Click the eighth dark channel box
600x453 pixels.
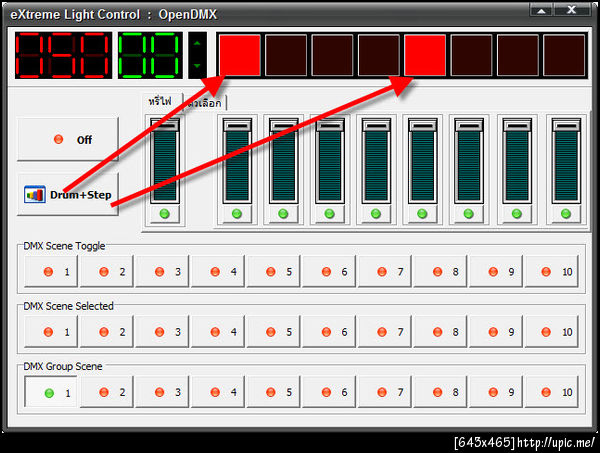click(x=564, y=55)
